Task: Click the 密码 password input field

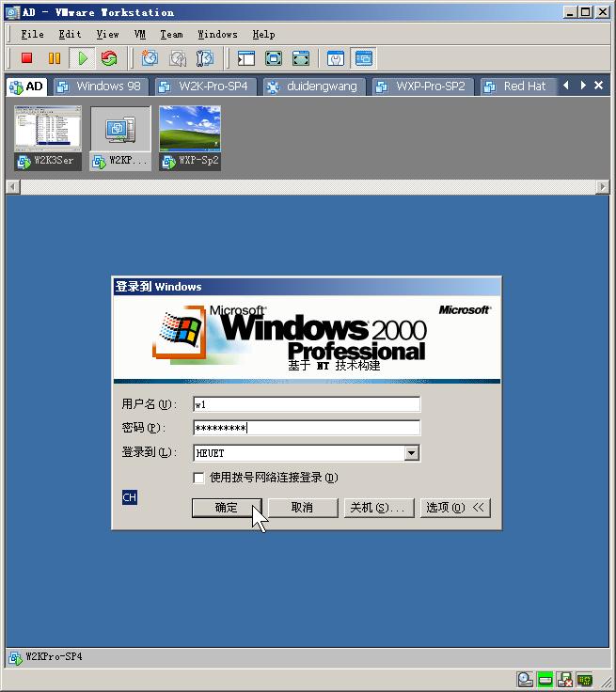Action: [307, 428]
